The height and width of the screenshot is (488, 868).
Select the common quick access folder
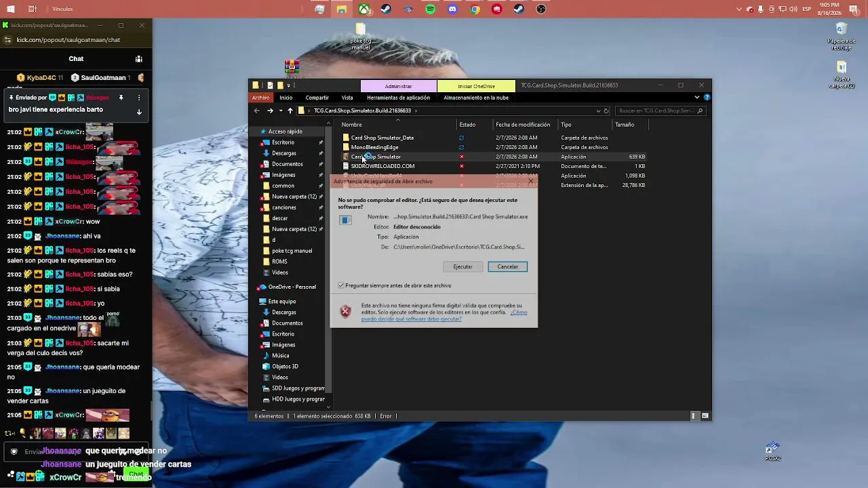(283, 186)
